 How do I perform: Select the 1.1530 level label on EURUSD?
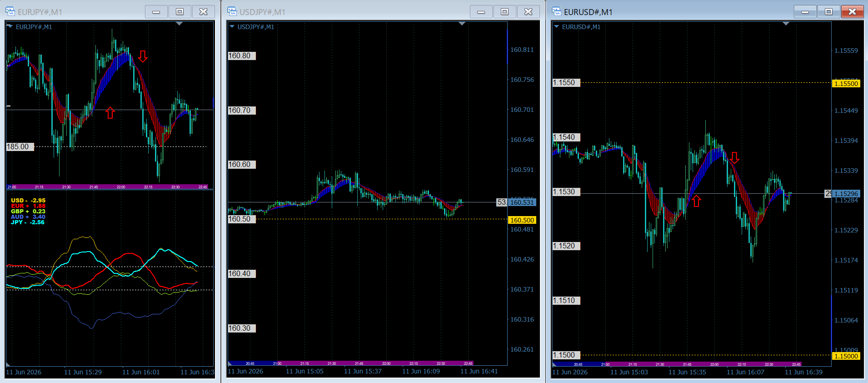point(566,192)
